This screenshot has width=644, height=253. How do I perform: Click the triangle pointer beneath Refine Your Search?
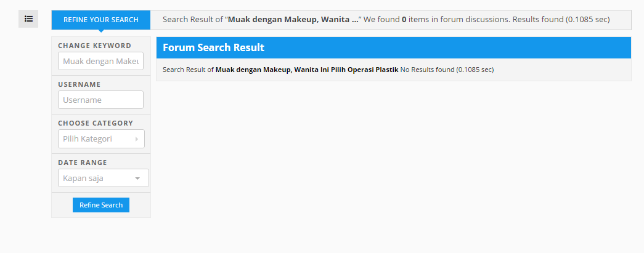coord(101,31)
